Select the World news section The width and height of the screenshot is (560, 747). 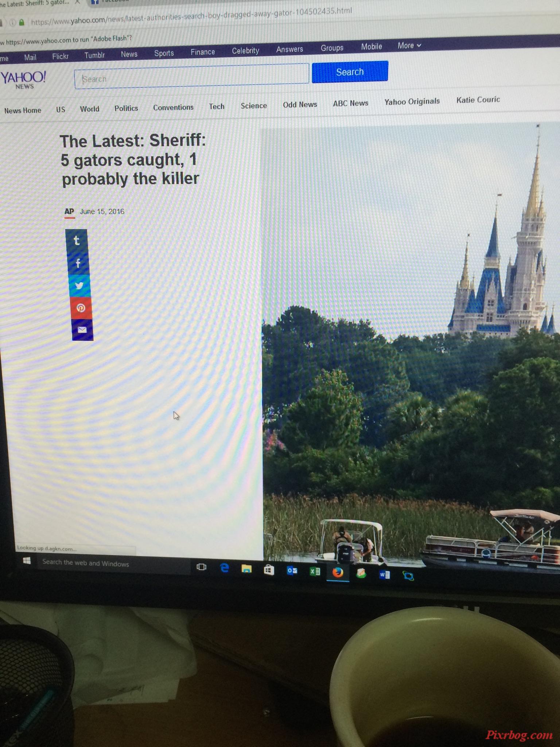click(x=89, y=109)
